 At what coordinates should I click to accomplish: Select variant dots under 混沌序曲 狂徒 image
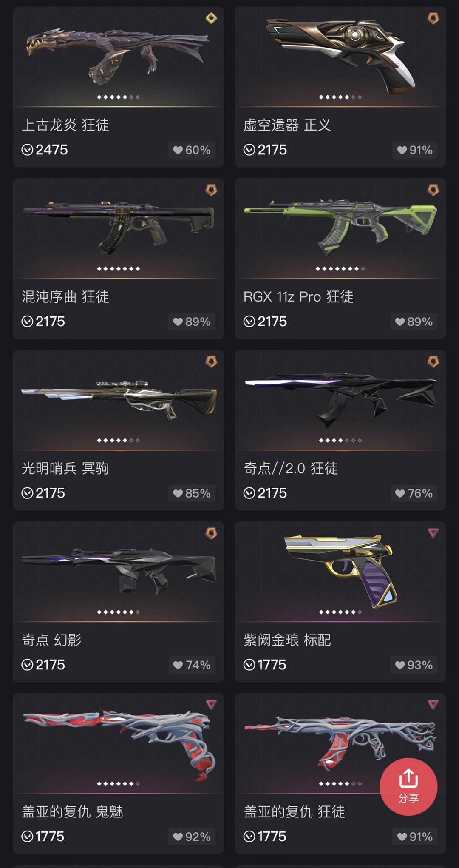click(x=118, y=269)
